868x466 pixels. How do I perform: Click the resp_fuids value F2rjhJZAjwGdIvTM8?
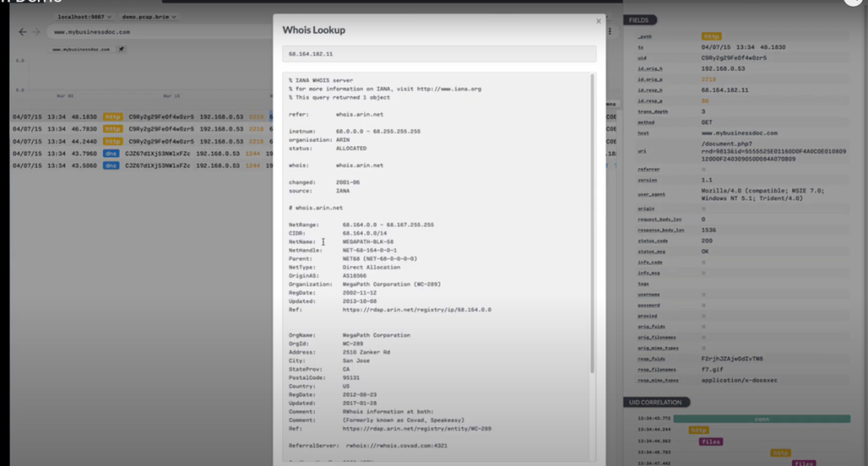[732, 358]
